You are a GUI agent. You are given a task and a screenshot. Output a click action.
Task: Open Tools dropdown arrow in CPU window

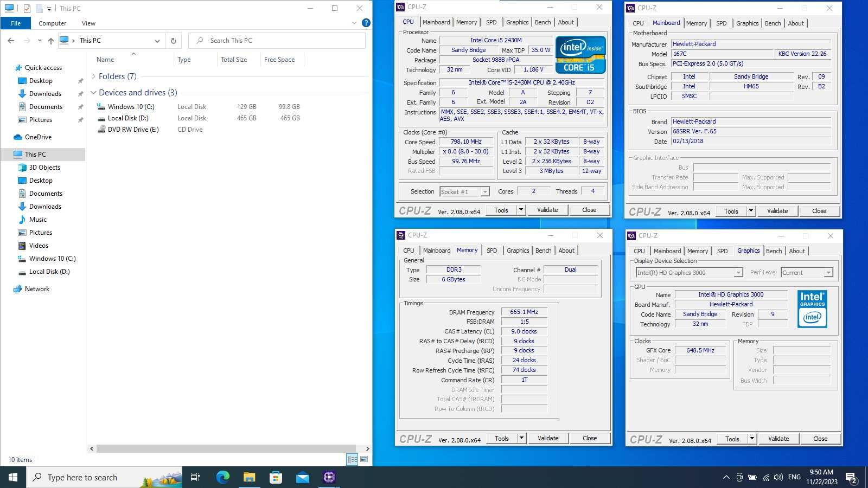[x=521, y=210]
